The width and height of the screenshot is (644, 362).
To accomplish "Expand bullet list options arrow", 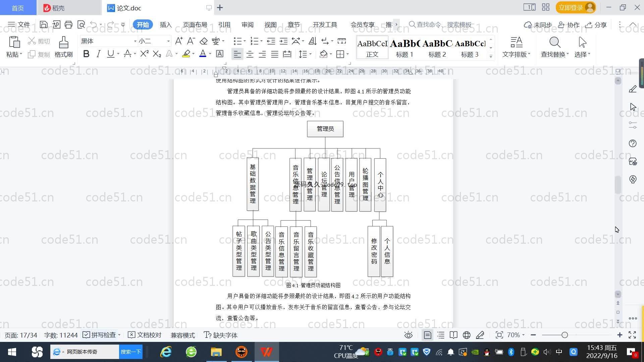I will (245, 41).
